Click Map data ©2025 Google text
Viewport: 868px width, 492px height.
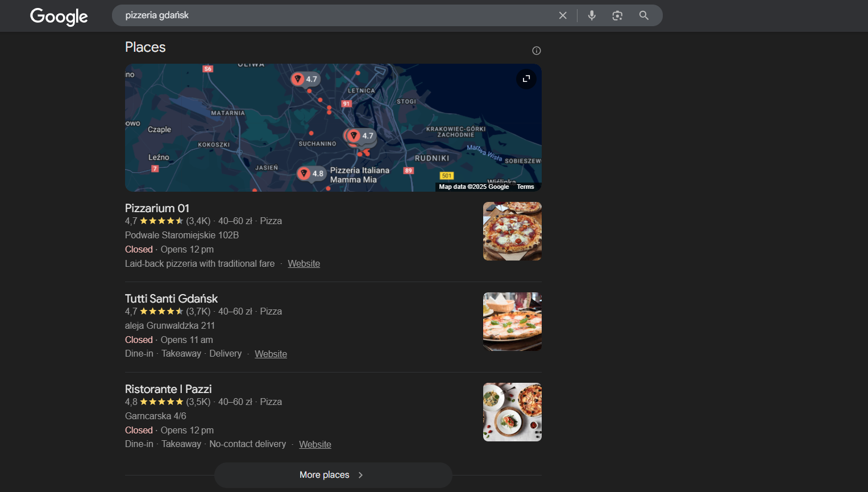pos(474,187)
